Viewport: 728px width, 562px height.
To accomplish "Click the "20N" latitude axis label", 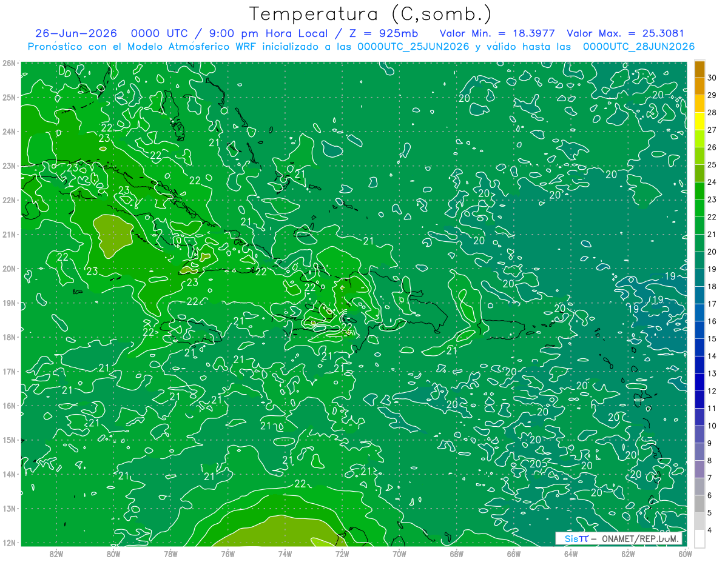I will [x=9, y=269].
